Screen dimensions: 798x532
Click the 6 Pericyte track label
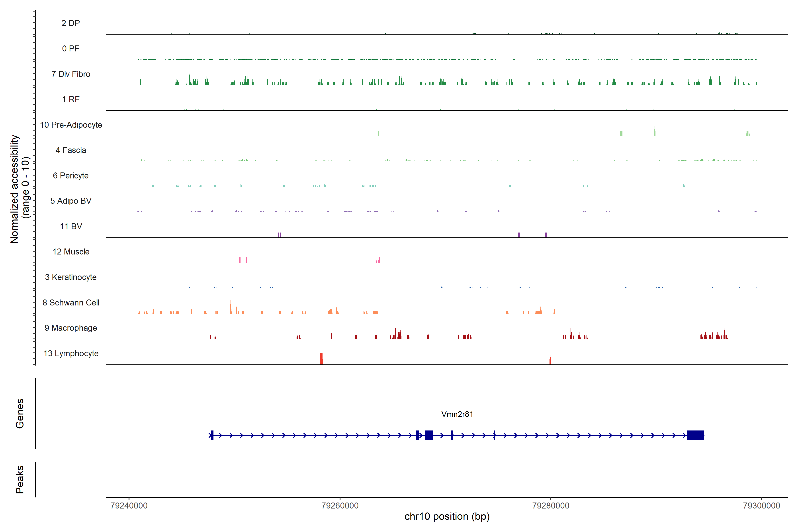(70, 176)
